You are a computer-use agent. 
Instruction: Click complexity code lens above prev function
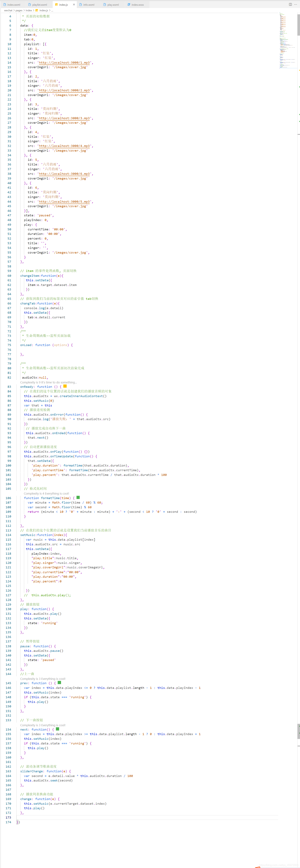(43, 679)
